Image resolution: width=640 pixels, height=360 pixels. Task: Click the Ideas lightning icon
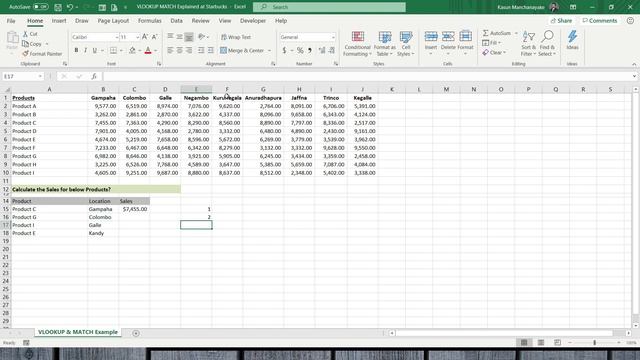click(572, 36)
